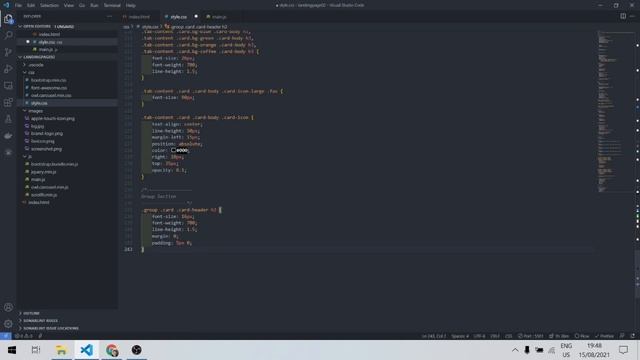Open the Edit menu
This screenshot has width=640, height=360.
coord(31,5)
